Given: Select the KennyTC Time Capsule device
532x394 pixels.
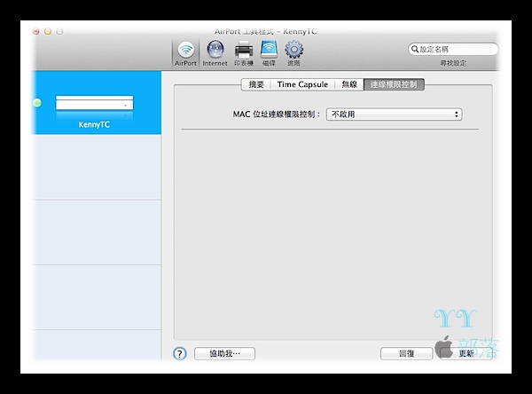Looking at the screenshot, I should [x=96, y=103].
